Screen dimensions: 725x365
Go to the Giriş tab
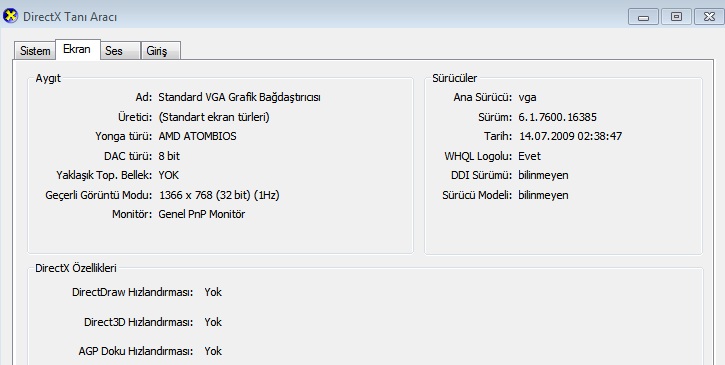160,50
